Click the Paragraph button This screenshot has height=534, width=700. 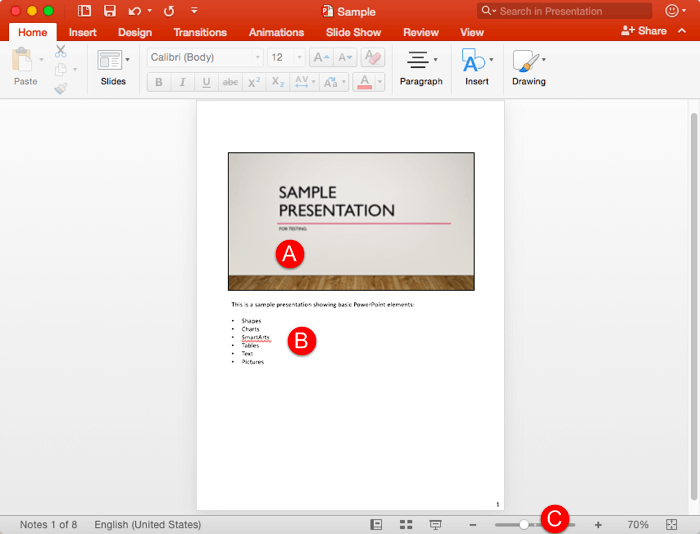coord(421,68)
